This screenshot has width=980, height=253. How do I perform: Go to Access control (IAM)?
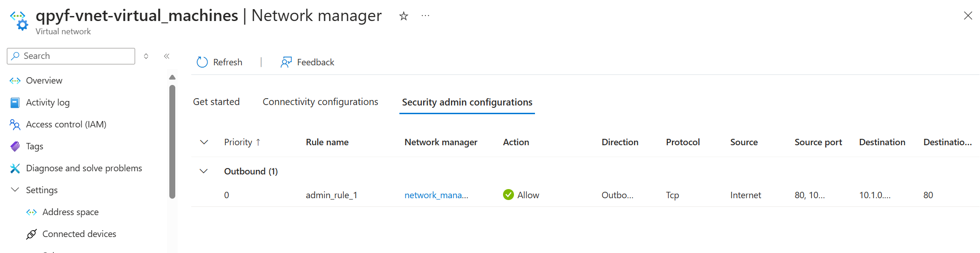pos(66,124)
